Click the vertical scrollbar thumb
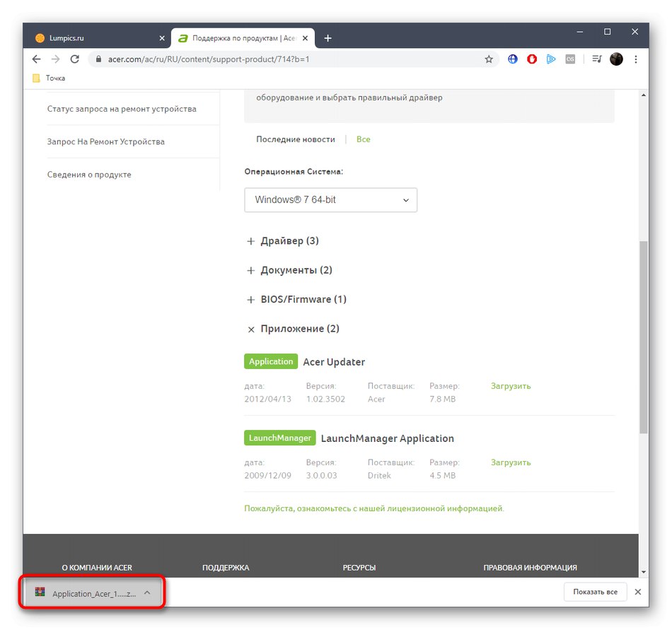672x630 pixels. pos(643,337)
